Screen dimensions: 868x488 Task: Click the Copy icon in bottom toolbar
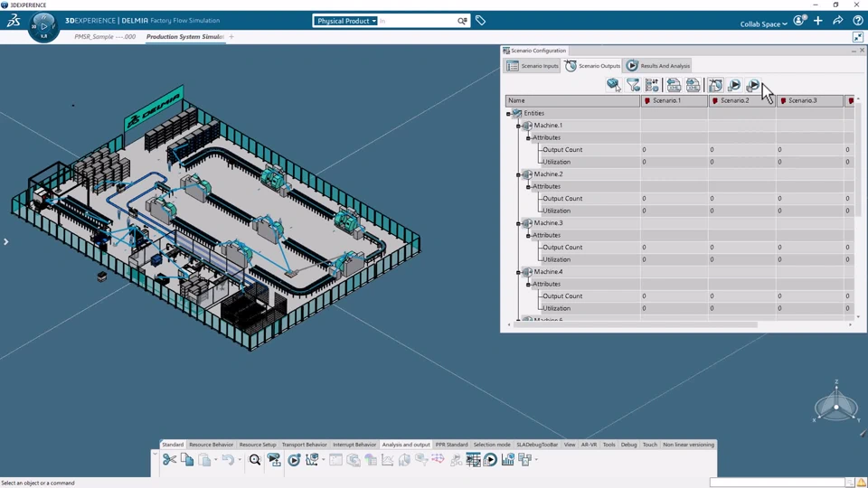[187, 459]
